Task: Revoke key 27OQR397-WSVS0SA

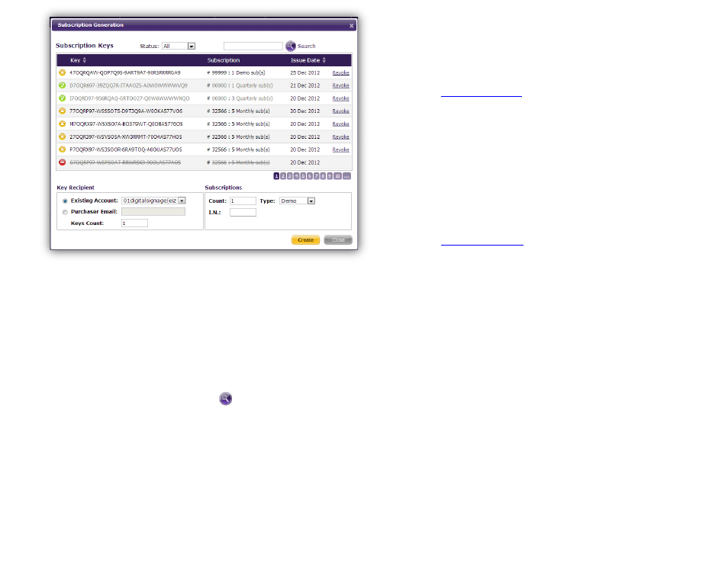Action: 341,137
